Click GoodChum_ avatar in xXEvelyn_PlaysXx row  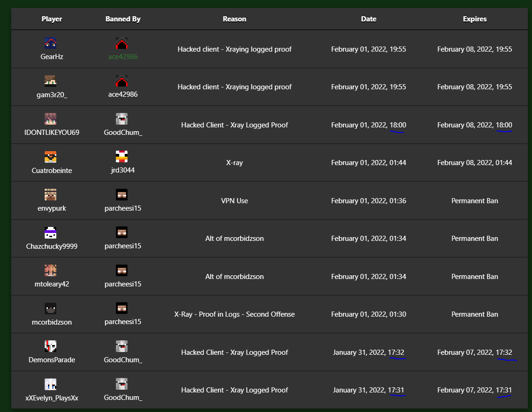coord(122,384)
